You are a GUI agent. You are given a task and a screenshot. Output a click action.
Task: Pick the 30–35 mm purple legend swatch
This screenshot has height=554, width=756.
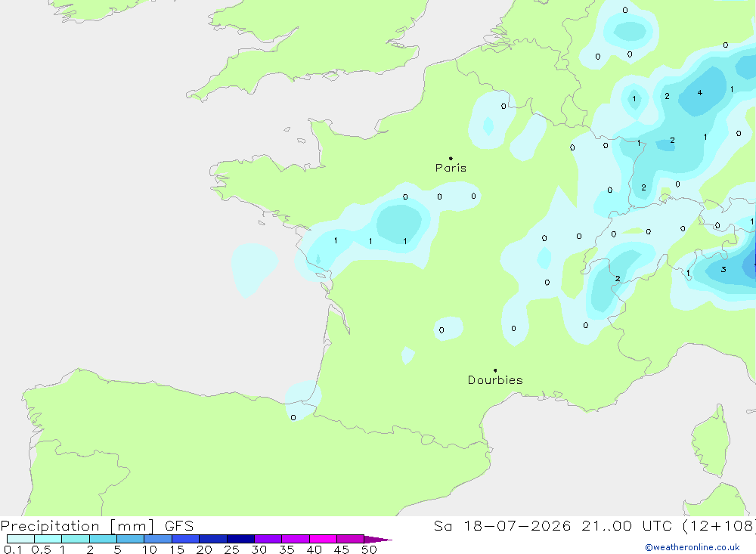coord(268,539)
